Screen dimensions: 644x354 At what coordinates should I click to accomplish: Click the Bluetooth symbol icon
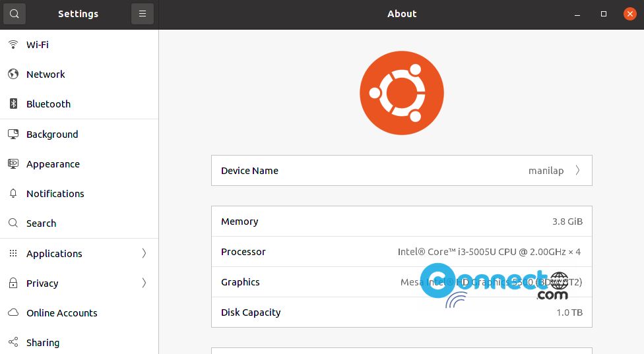pyautogui.click(x=14, y=103)
